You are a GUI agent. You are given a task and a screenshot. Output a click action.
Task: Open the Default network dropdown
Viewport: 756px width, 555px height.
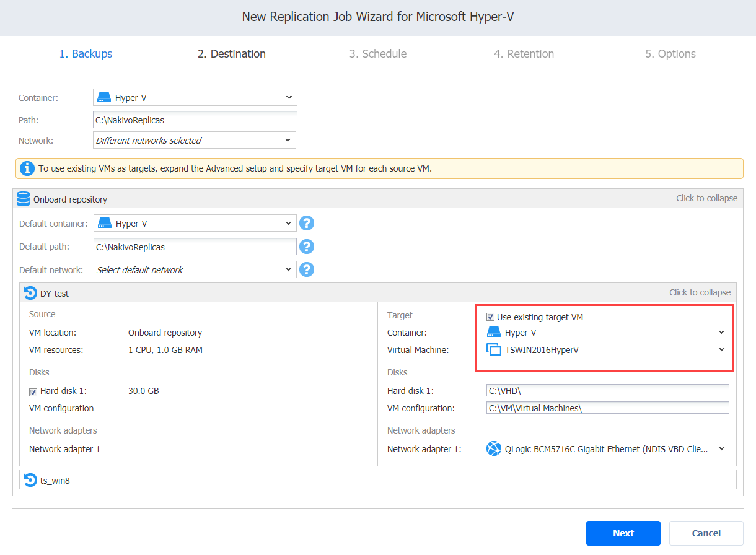point(195,269)
